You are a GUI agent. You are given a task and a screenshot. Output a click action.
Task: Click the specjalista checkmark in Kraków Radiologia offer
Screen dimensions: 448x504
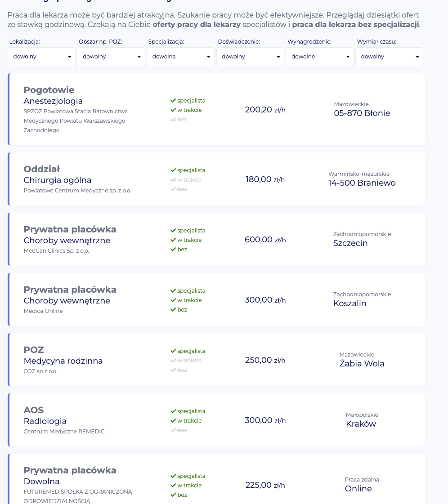click(x=173, y=411)
